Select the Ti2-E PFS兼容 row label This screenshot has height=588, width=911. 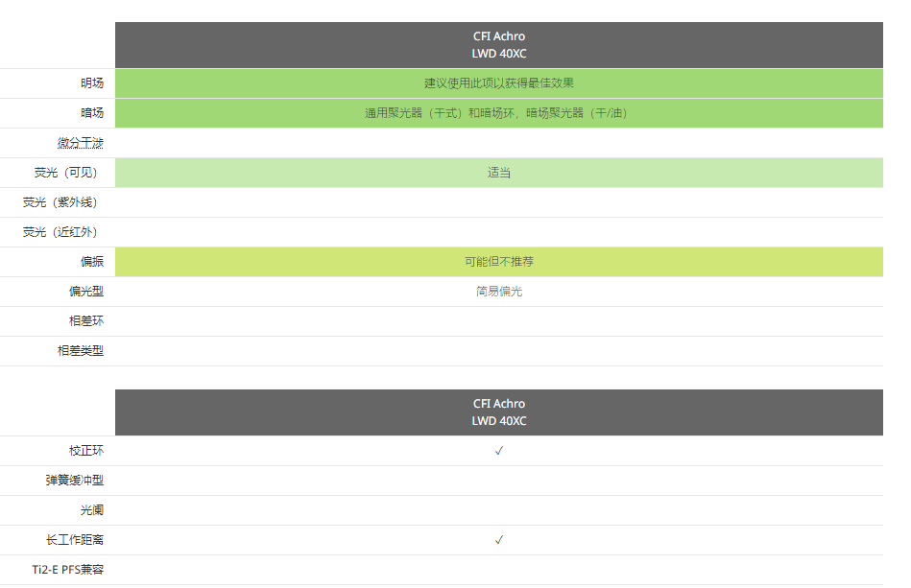point(67,570)
